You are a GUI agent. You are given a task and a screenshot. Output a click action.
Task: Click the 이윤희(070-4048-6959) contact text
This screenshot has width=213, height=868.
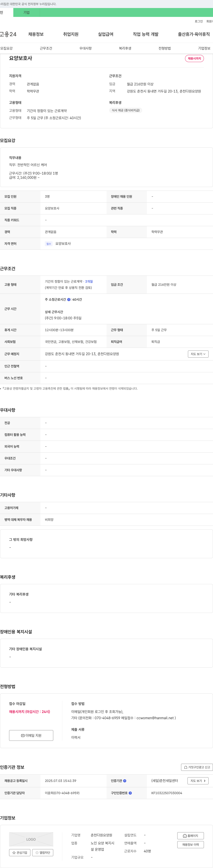click(62, 793)
